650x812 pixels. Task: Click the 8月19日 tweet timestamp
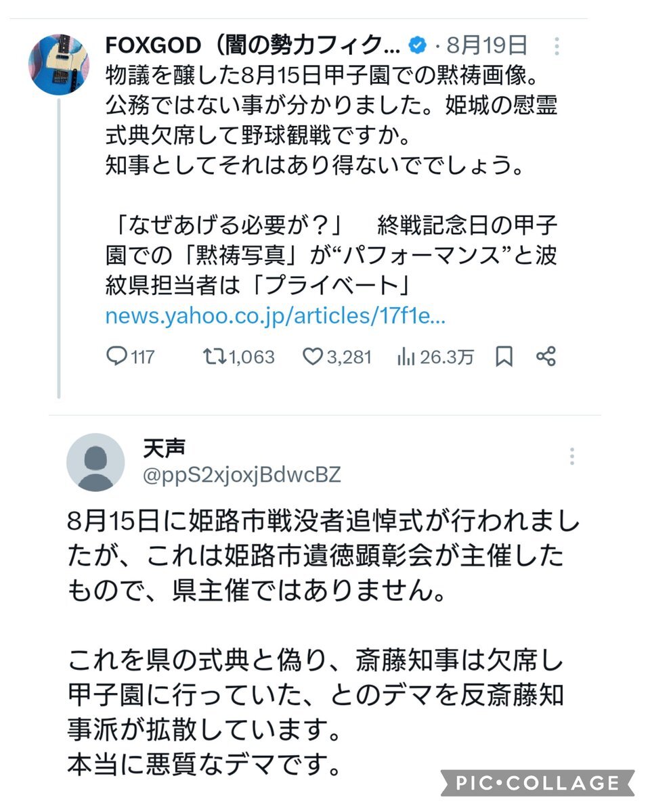[490, 46]
